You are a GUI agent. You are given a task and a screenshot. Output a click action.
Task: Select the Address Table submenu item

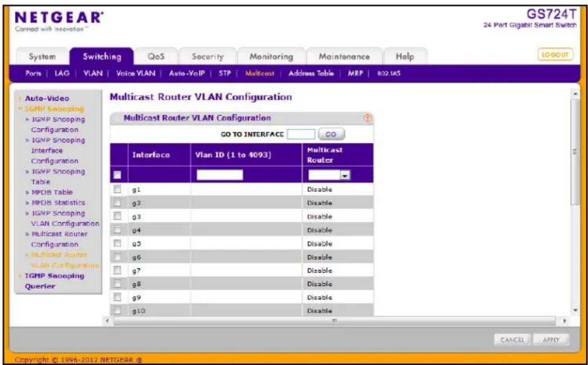(311, 73)
